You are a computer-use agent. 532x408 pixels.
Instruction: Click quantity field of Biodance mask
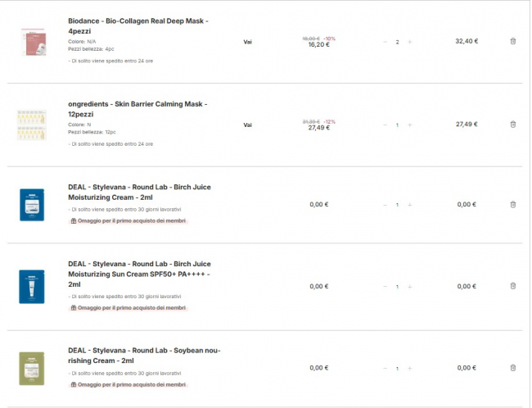point(397,42)
